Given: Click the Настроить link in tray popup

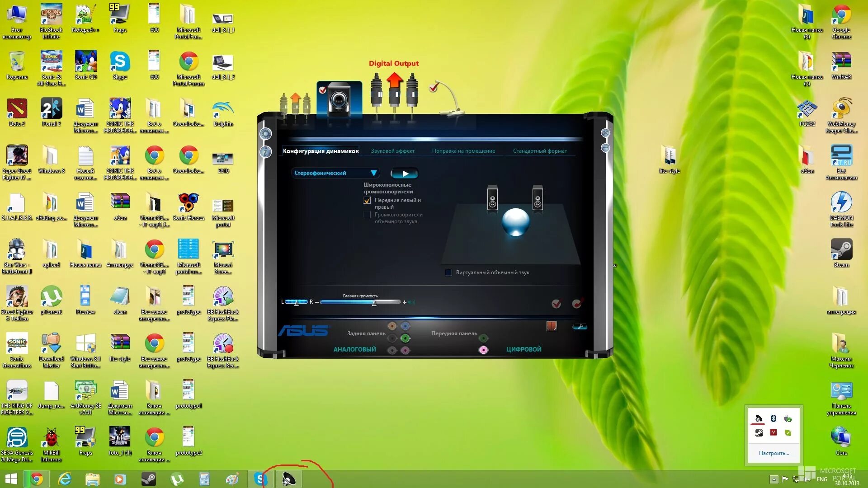Looking at the screenshot, I should pyautogui.click(x=774, y=453).
